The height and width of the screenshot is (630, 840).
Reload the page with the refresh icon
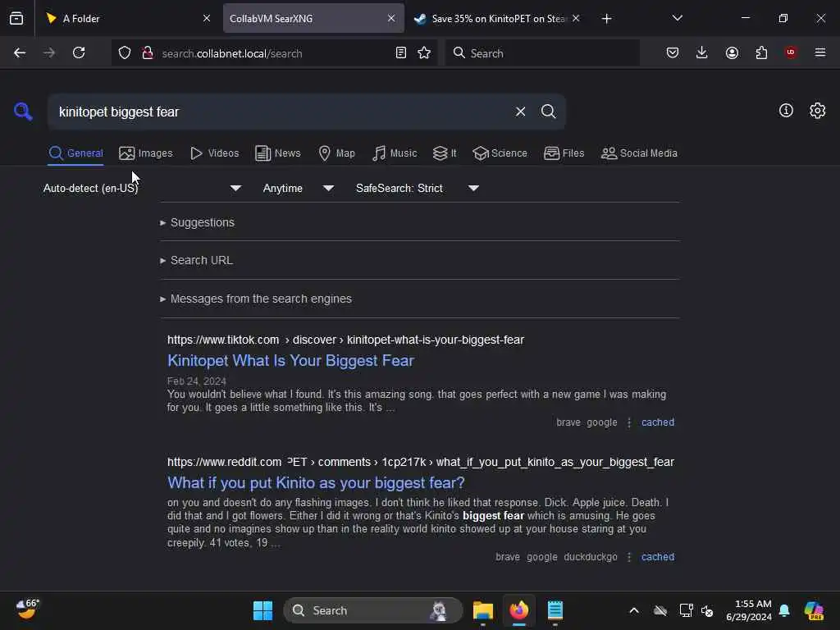(x=79, y=53)
